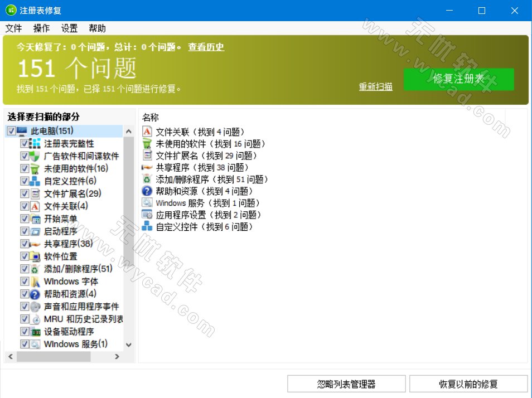Click the 广告软件和间谍软件 shield icon

click(x=35, y=156)
